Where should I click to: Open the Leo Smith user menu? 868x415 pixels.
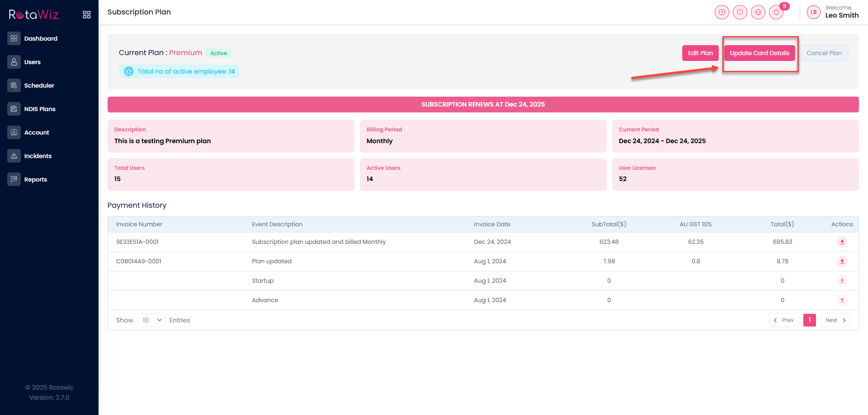[x=841, y=15]
